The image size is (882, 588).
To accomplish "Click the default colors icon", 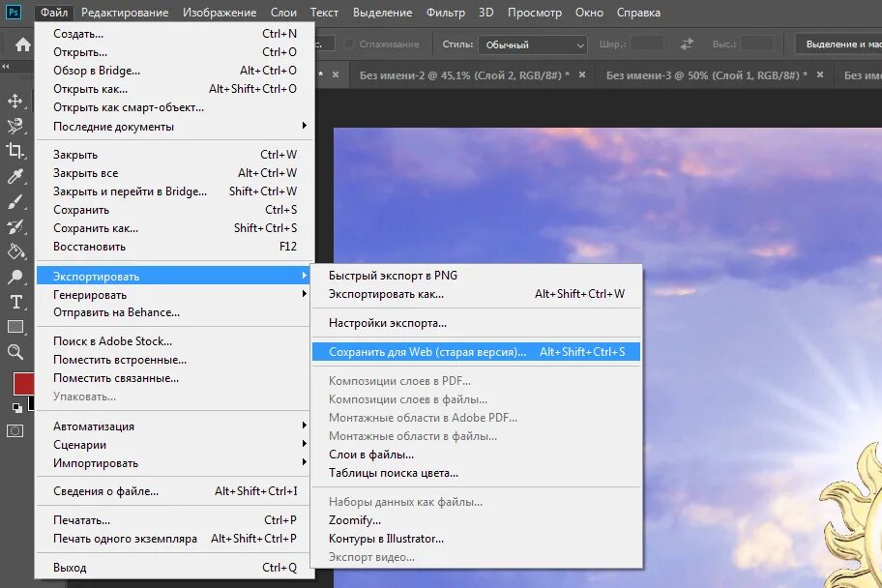I will pos(17,408).
